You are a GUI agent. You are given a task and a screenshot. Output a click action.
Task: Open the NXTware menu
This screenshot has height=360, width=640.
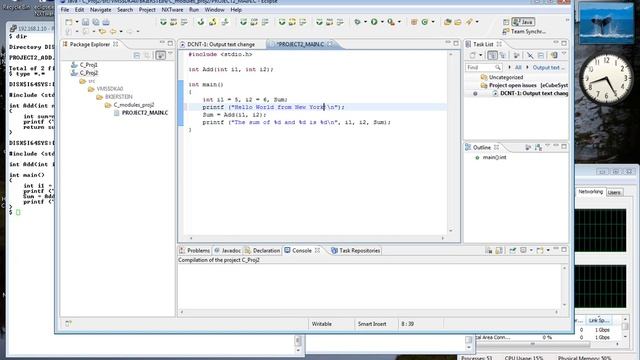[x=172, y=9]
